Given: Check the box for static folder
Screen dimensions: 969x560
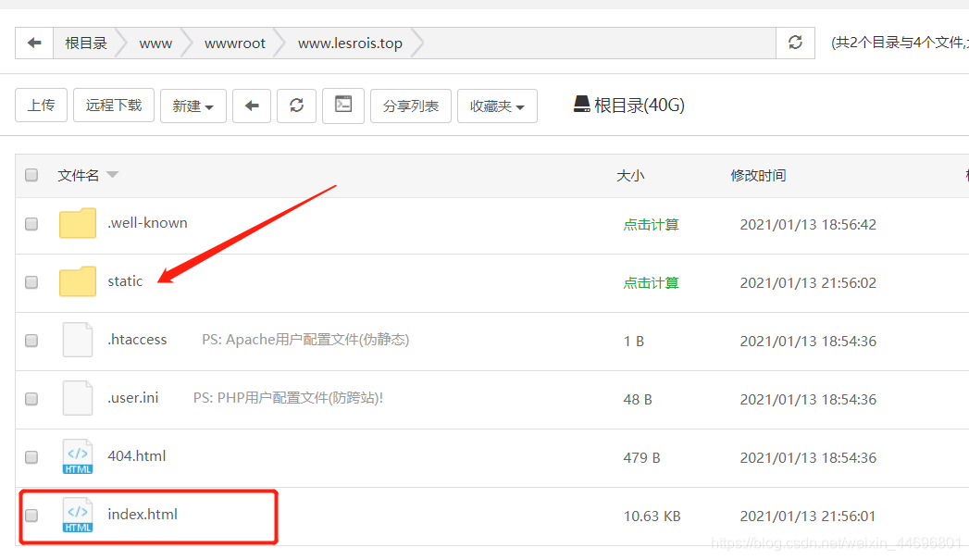Looking at the screenshot, I should point(31,282).
